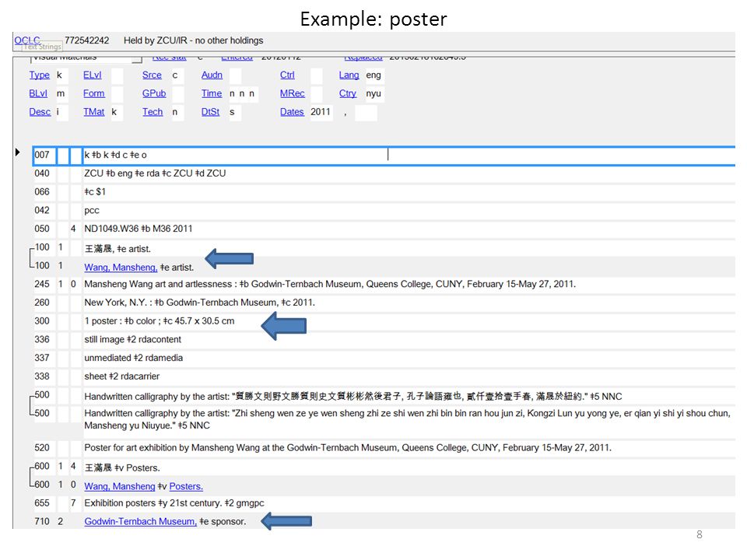Open the Form fixed-field link
747x560 pixels.
94,93
